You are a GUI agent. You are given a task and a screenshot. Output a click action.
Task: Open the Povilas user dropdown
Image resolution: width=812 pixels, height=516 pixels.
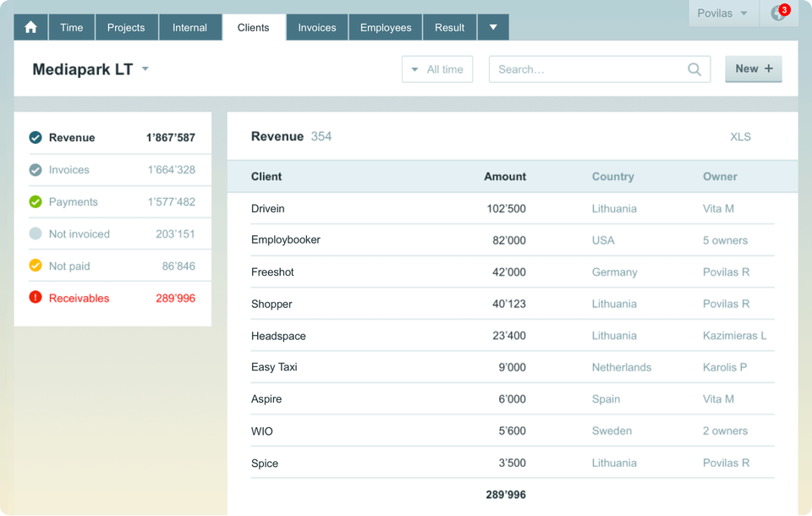723,13
